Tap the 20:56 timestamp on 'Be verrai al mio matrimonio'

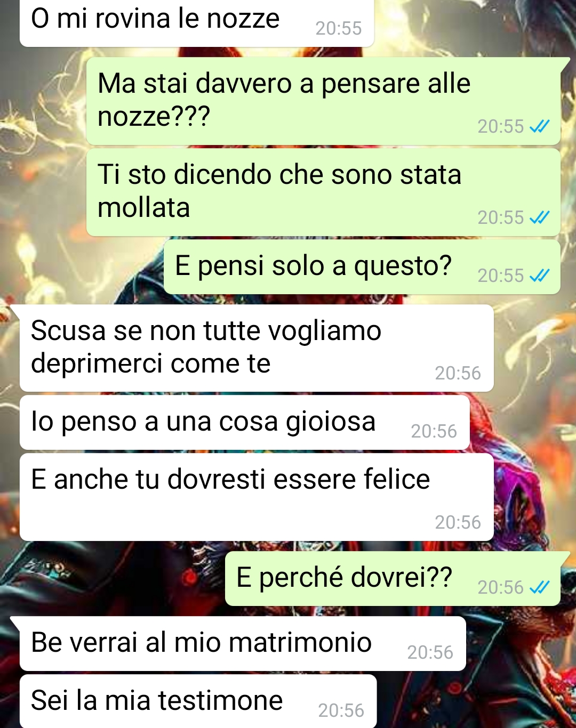point(430,652)
